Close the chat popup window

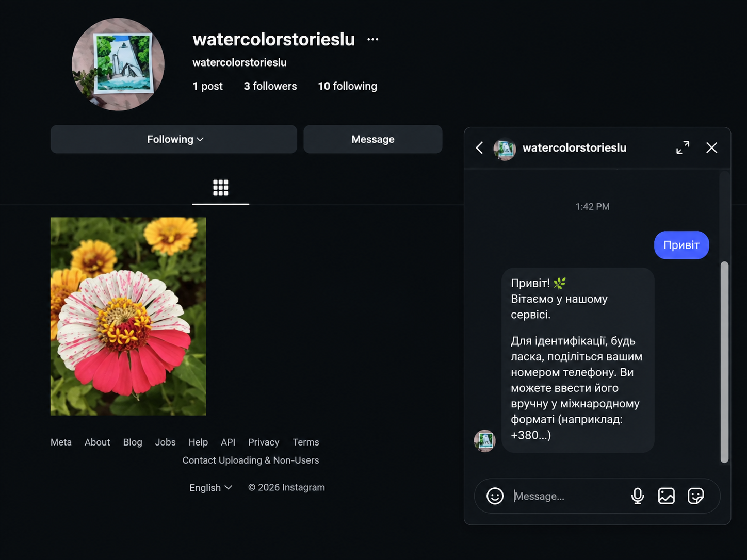point(711,148)
